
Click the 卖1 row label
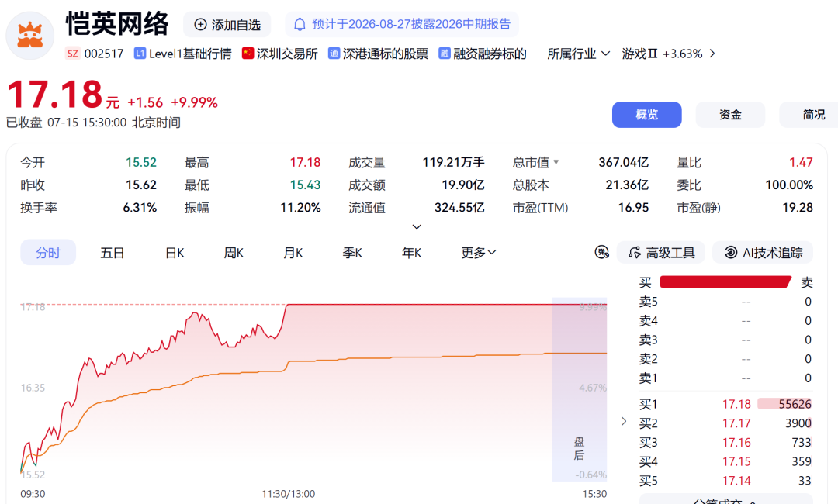(648, 378)
